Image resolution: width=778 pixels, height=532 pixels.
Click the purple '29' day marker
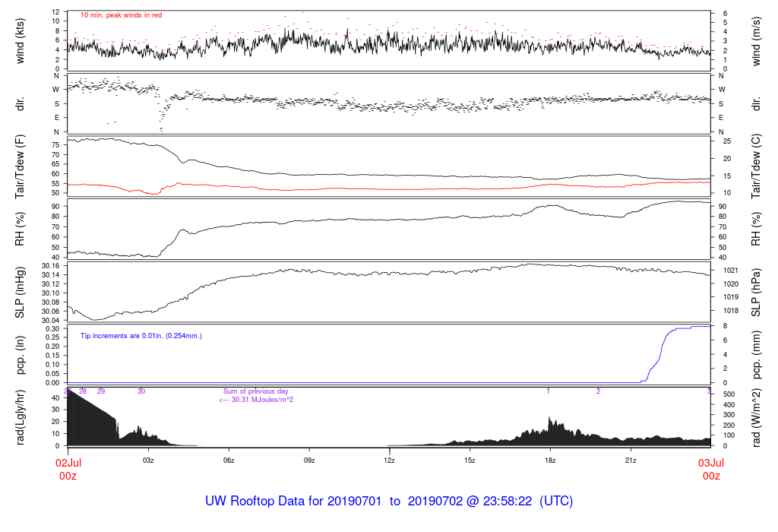[x=101, y=391]
